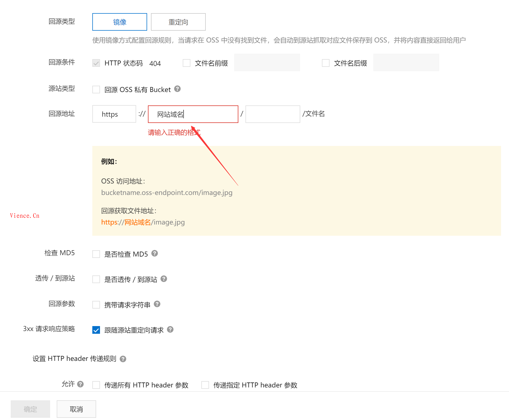Click help icon beside 回源 OSS 私有 Bucket
This screenshot has height=420, width=509.
177,89
